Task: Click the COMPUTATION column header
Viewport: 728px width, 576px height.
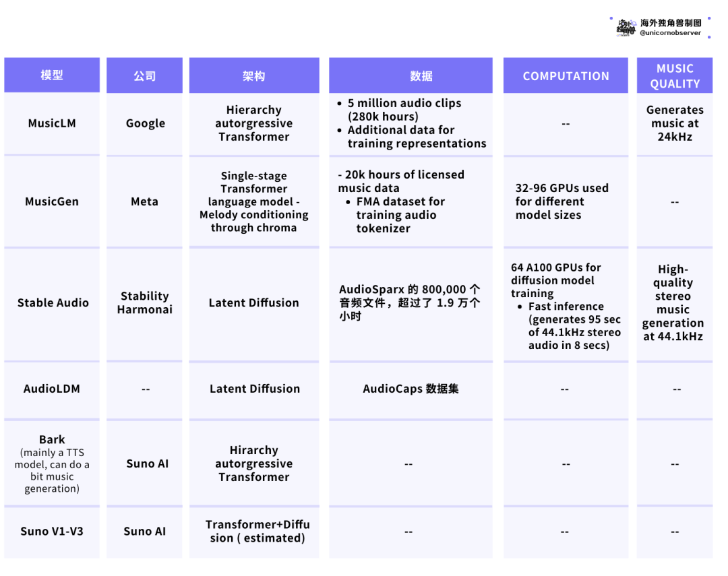Action: (x=566, y=75)
